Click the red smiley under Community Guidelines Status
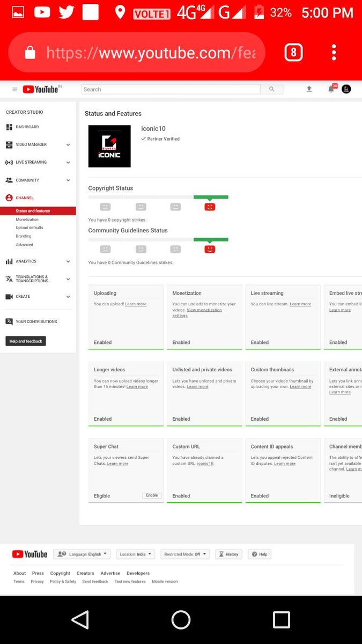Image resolution: width=362 pixels, height=644 pixels. [x=210, y=249]
